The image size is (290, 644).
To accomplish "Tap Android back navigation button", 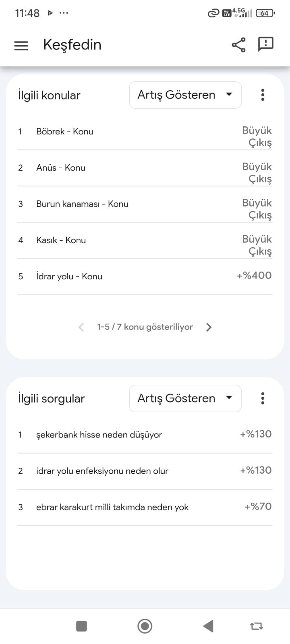I will tap(208, 626).
